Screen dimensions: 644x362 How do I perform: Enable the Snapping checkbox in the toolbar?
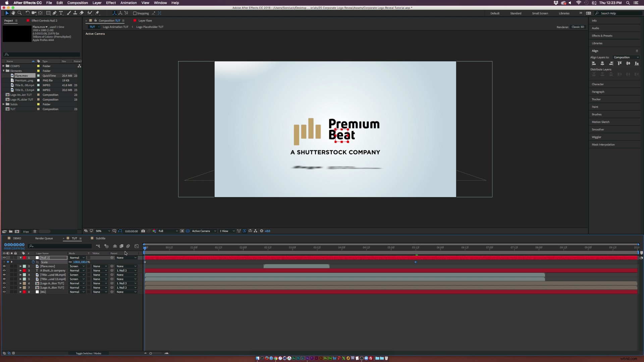(x=136, y=13)
